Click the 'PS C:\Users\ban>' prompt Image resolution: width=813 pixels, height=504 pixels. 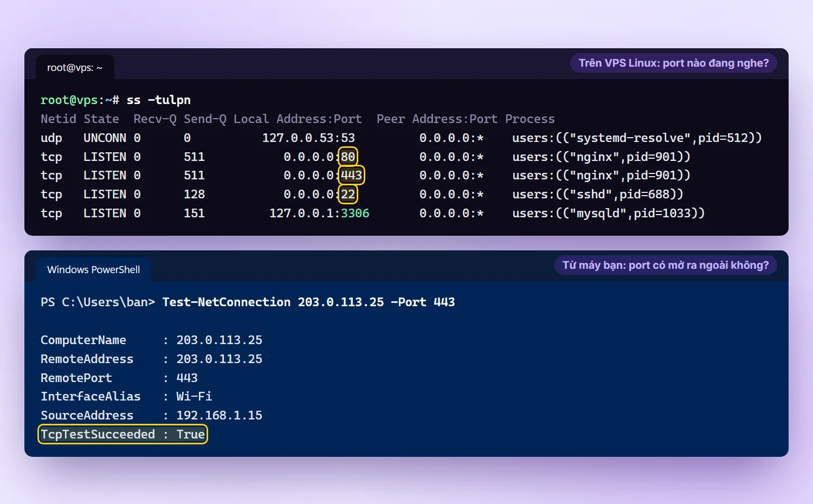click(98, 302)
